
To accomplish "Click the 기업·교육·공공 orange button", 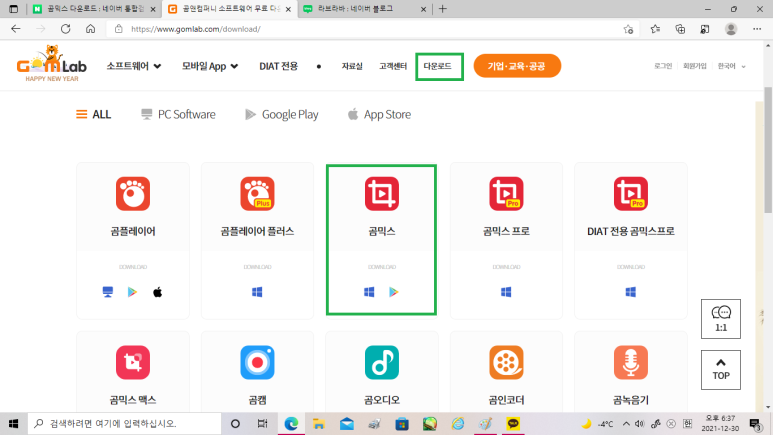I will [x=517, y=66].
